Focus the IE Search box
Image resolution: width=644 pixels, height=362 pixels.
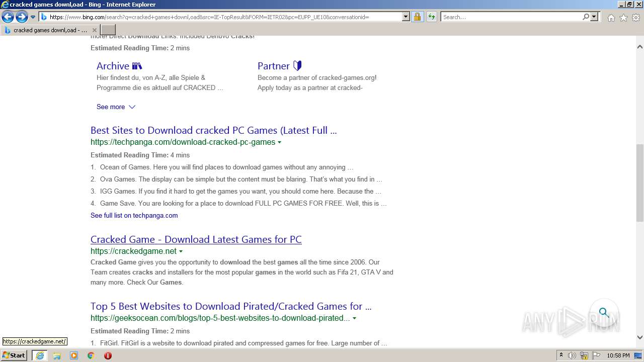(x=511, y=17)
